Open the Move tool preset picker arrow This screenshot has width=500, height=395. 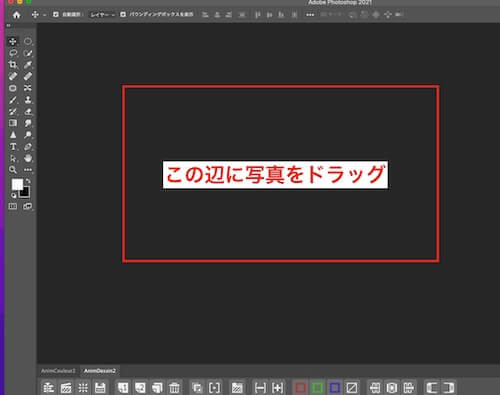tap(44, 15)
